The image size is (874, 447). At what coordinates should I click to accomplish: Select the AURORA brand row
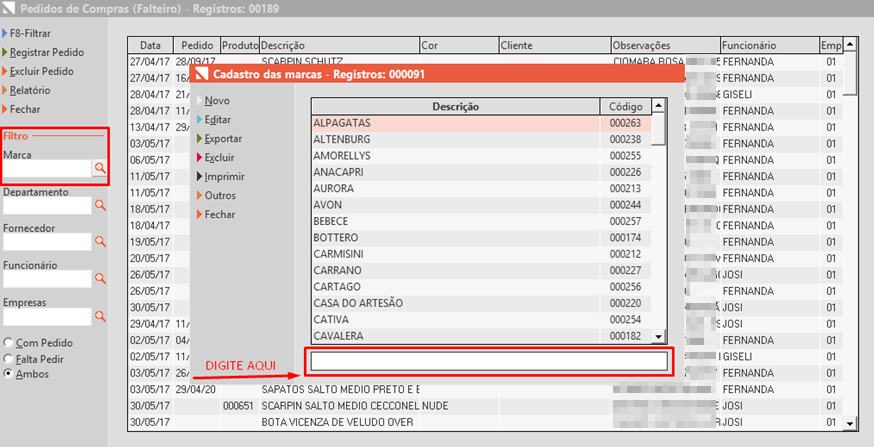pyautogui.click(x=481, y=188)
